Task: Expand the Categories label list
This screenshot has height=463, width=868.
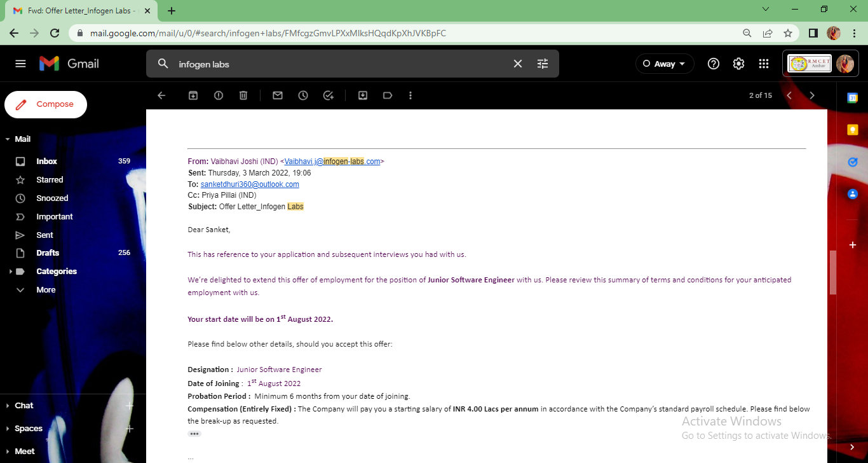Action: (x=10, y=272)
